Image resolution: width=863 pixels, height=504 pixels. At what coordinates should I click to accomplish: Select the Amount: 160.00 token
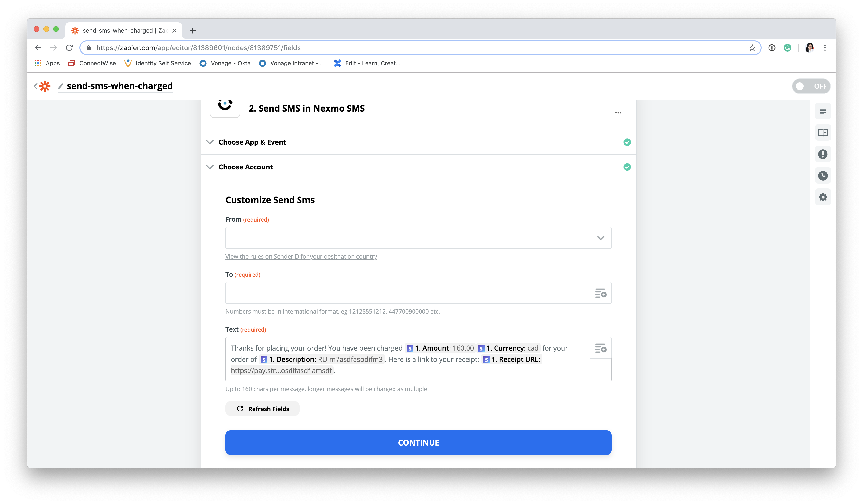tap(441, 348)
